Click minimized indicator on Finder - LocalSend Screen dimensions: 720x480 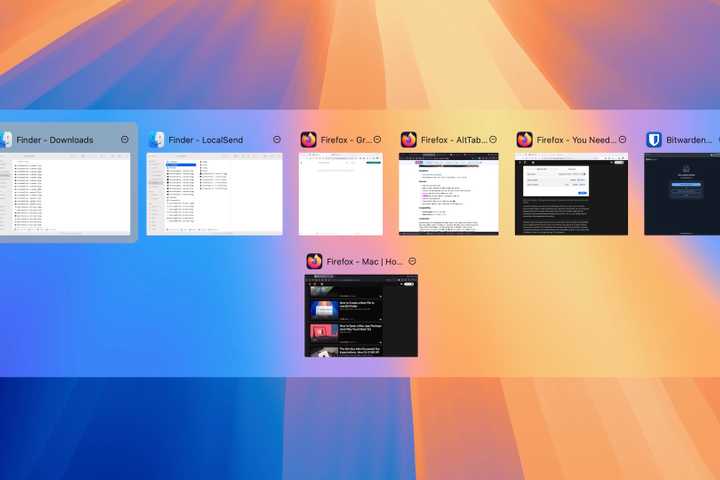tap(277, 140)
